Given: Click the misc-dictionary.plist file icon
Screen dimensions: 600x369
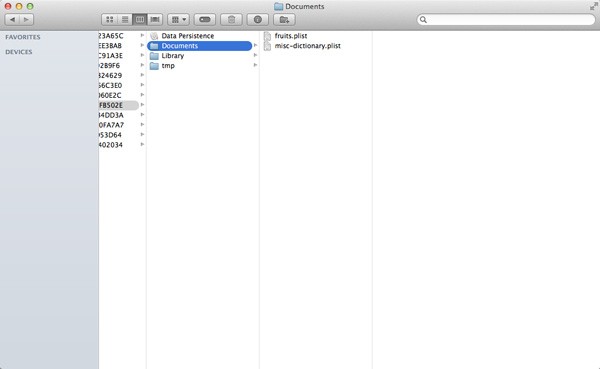Looking at the screenshot, I should (267, 46).
